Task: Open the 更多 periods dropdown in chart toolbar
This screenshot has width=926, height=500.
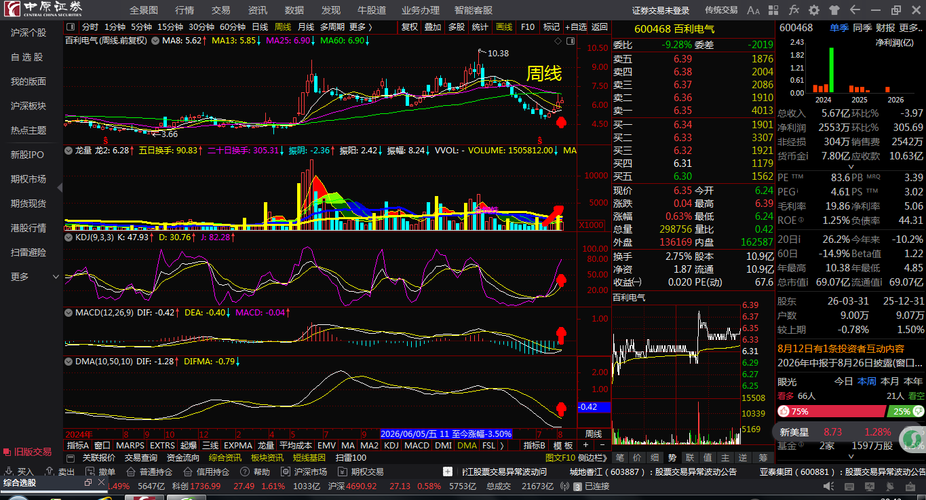Action: [x=360, y=27]
